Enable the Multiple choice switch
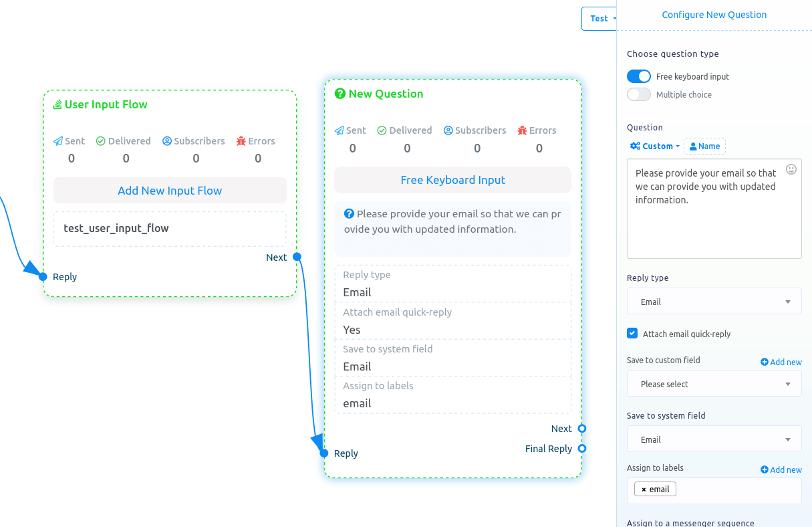Image resolution: width=812 pixels, height=527 pixels. 639,94
